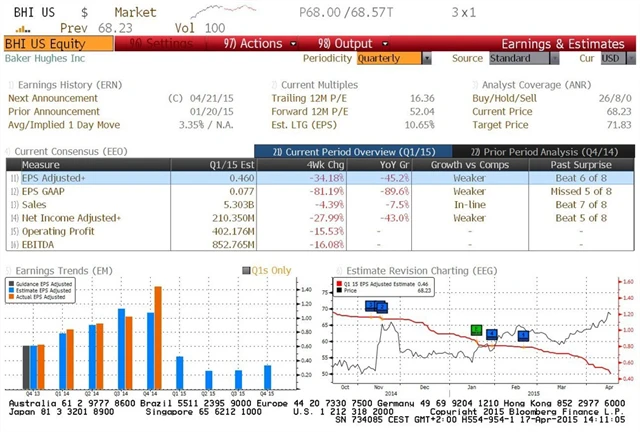Open the Net Income Adjusted+ measure row
This screenshot has width=640, height=432.
[71, 217]
